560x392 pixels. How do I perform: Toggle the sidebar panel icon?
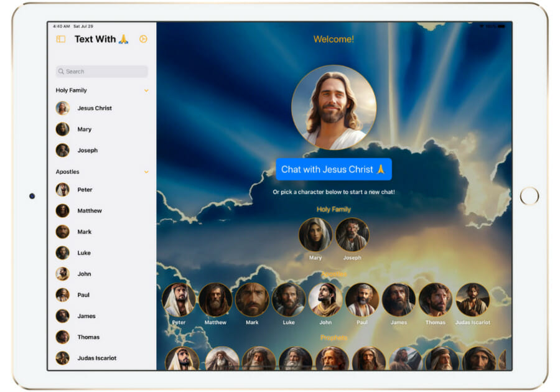pyautogui.click(x=61, y=39)
